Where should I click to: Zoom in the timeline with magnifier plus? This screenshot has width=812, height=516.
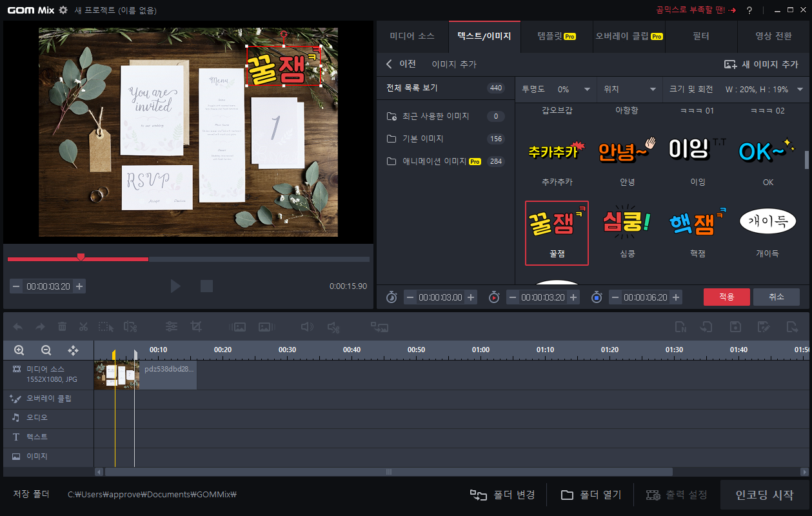coord(19,350)
